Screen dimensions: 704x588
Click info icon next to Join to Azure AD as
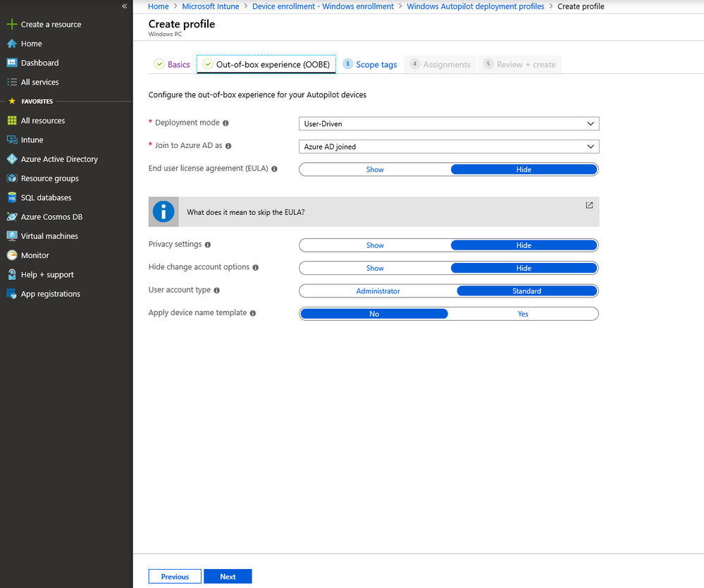pos(228,146)
